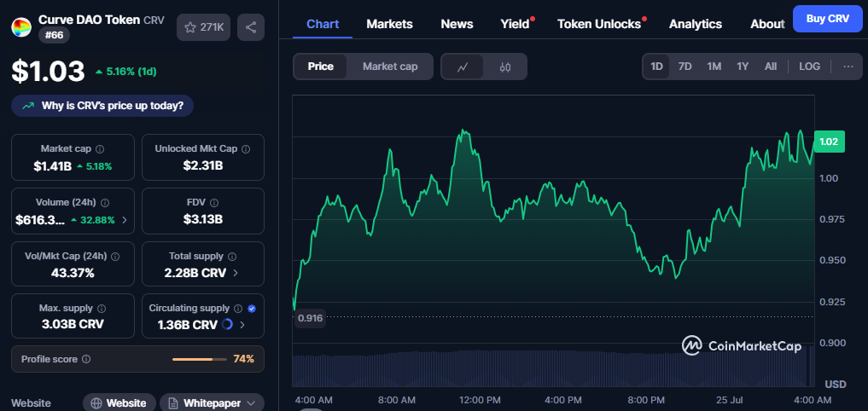Screen dimensions: 868x411
Task: Expand the Total supply chevron
Action: pyautogui.click(x=236, y=273)
